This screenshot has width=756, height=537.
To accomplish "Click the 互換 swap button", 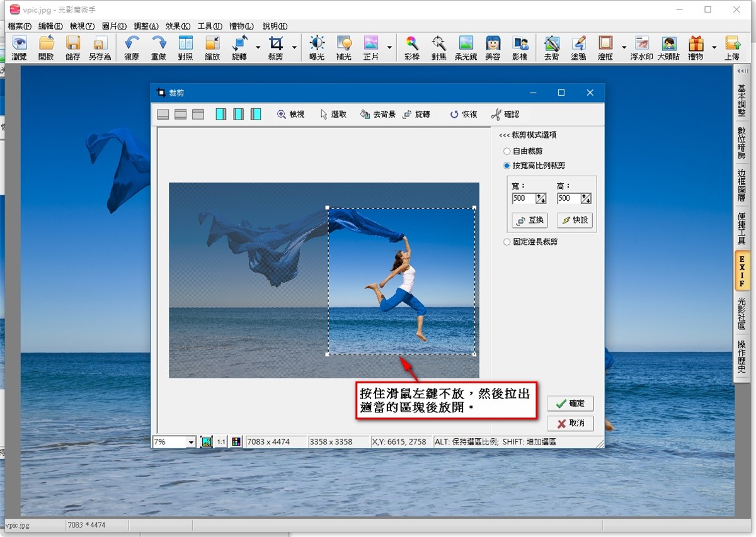I will pos(529,221).
